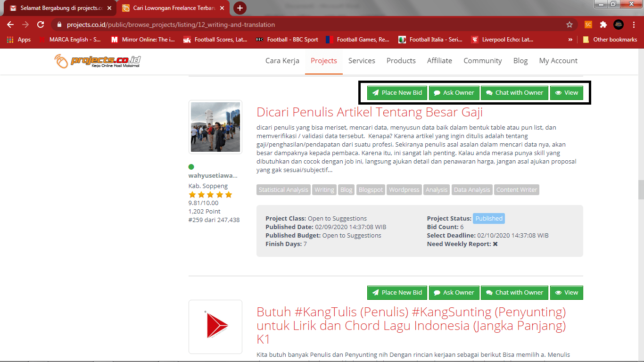
Task: Click the Content Writer tag
Action: coord(518,189)
